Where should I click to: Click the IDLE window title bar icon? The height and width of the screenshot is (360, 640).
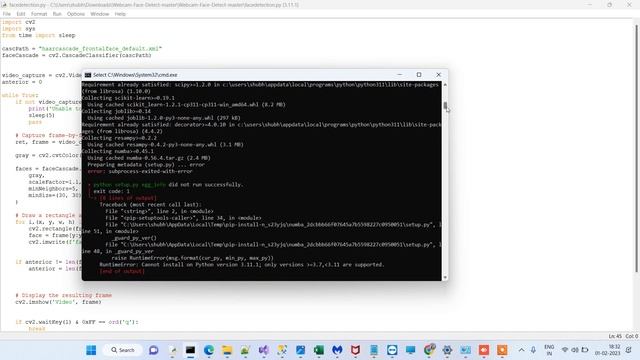(4, 5)
